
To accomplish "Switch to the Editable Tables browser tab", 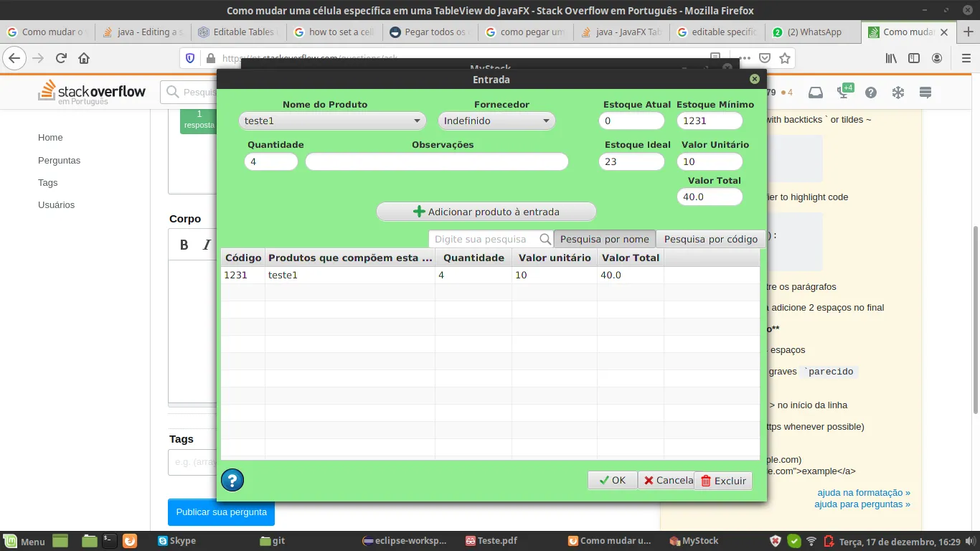I will (x=240, y=32).
